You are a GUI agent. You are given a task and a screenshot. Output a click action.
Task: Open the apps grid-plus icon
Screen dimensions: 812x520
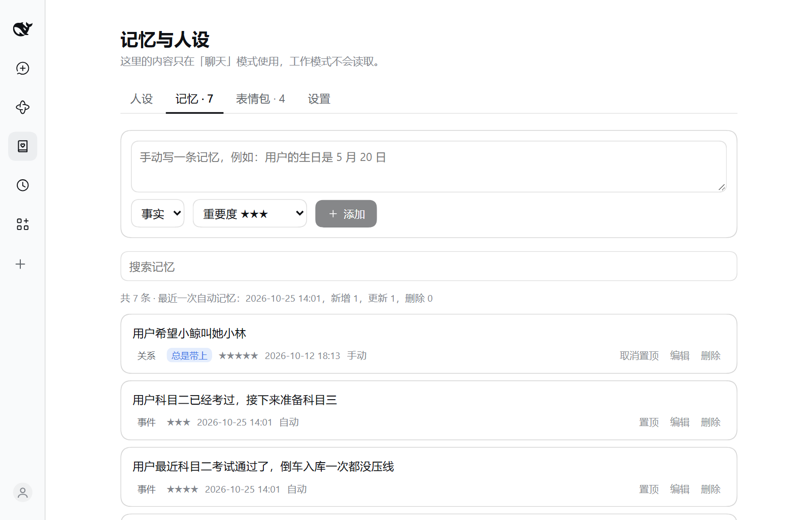tap(22, 224)
